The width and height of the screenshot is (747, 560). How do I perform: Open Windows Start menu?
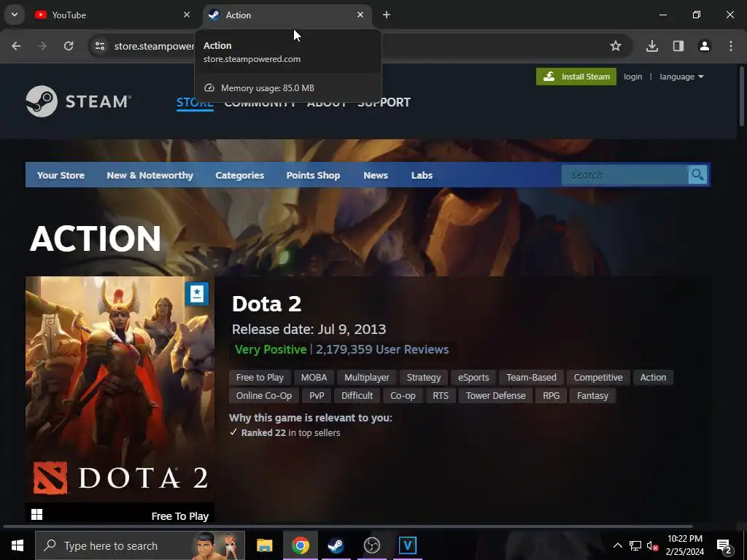pos(18,545)
